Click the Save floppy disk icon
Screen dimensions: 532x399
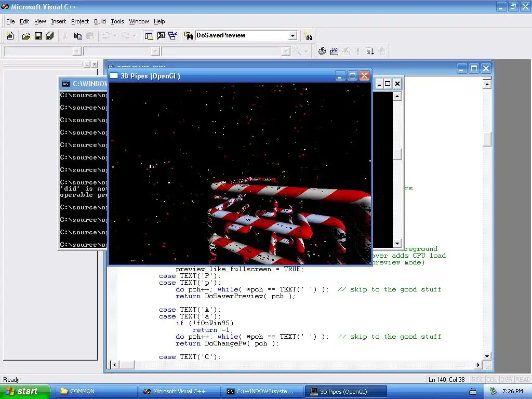[x=38, y=36]
